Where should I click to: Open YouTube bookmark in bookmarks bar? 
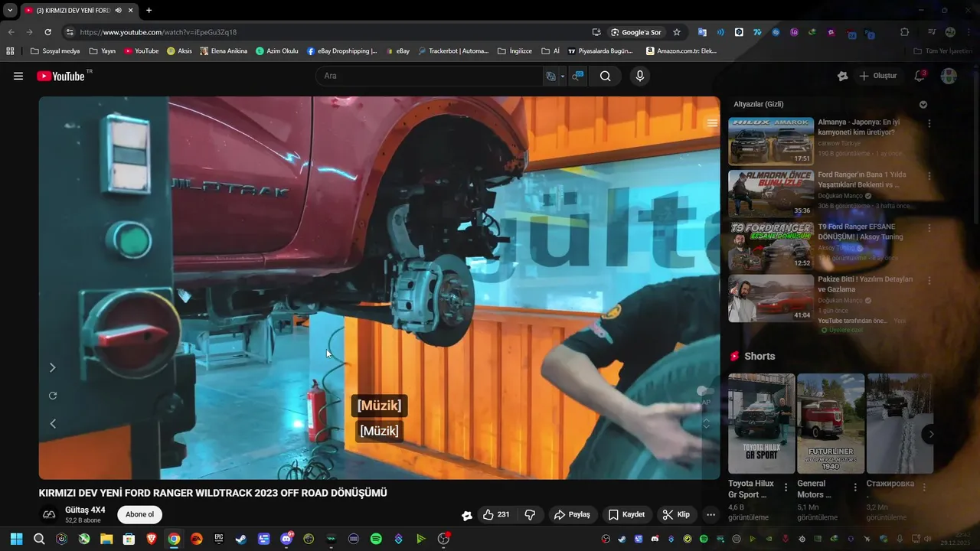tap(142, 51)
